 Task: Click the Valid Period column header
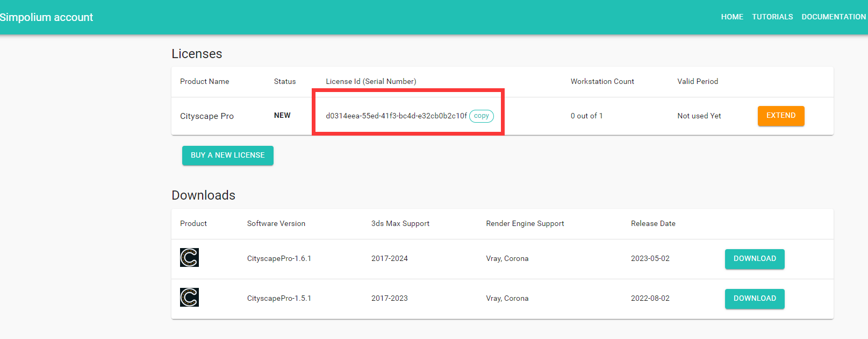[x=698, y=81]
